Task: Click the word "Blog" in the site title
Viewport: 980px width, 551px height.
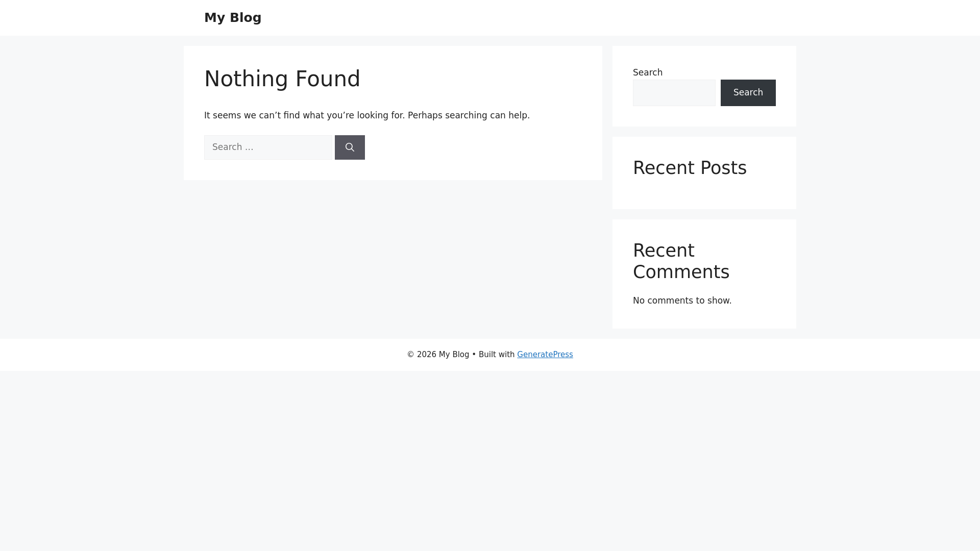Action: coord(246,18)
